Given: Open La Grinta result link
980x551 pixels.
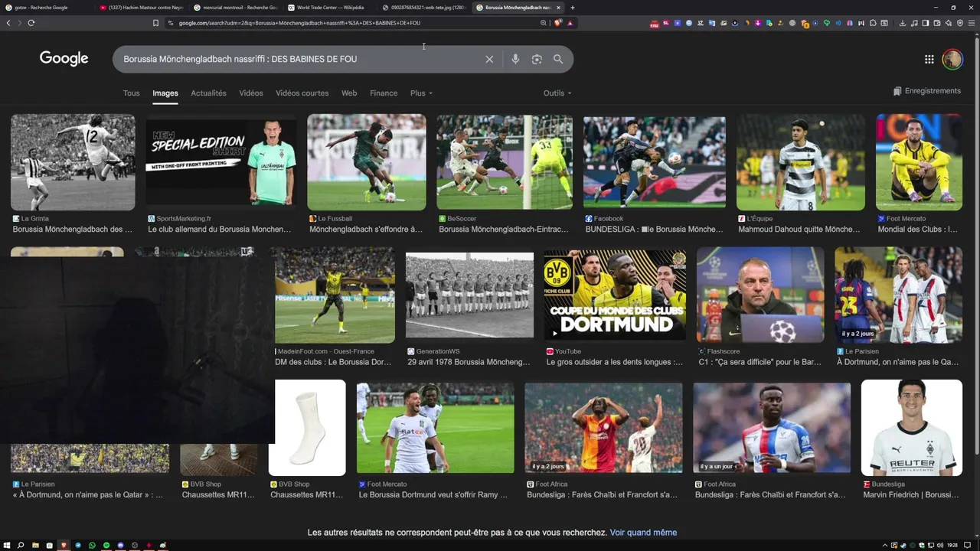Looking at the screenshot, I should tap(73, 224).
